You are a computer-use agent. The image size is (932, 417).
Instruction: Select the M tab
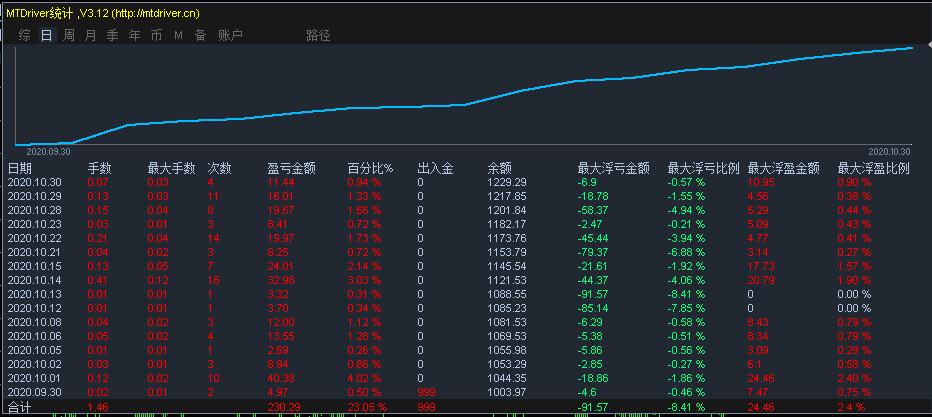coord(178,36)
